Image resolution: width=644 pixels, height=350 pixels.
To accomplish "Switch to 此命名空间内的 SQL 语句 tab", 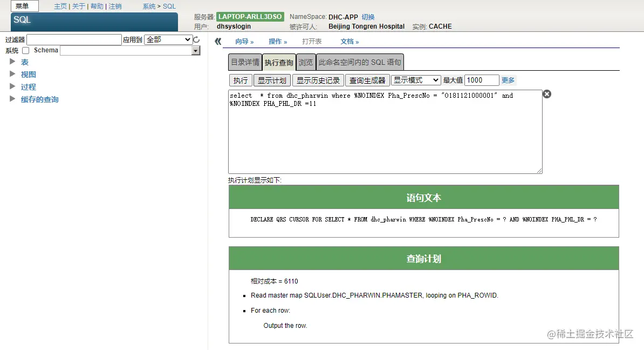I will coord(360,62).
